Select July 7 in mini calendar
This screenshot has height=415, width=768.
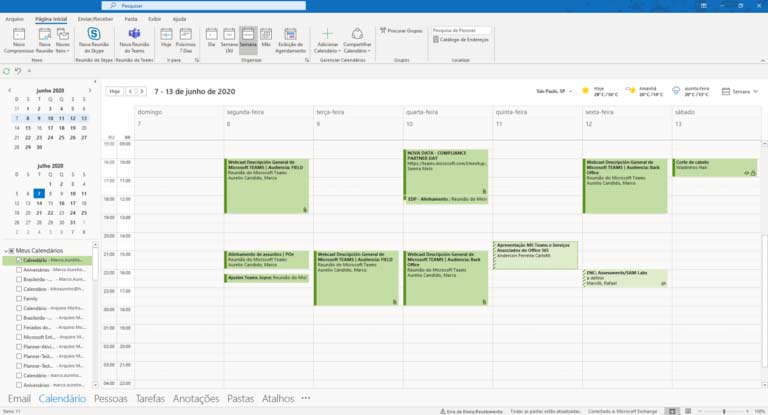[39, 194]
